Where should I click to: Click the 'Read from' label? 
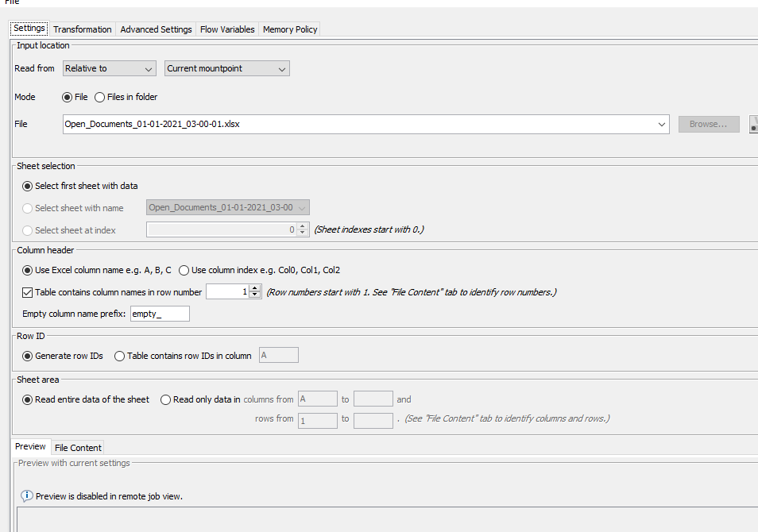(34, 68)
